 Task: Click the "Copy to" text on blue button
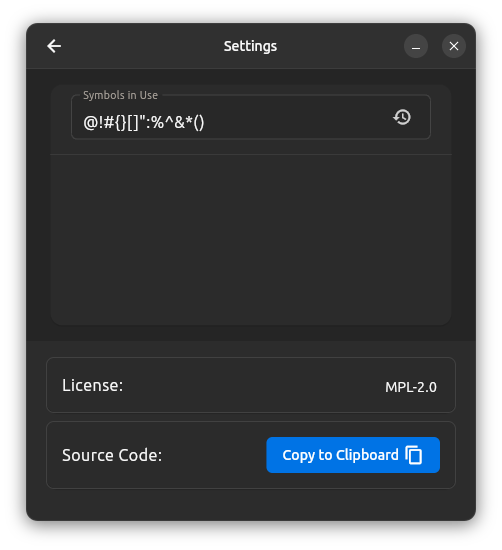307,455
